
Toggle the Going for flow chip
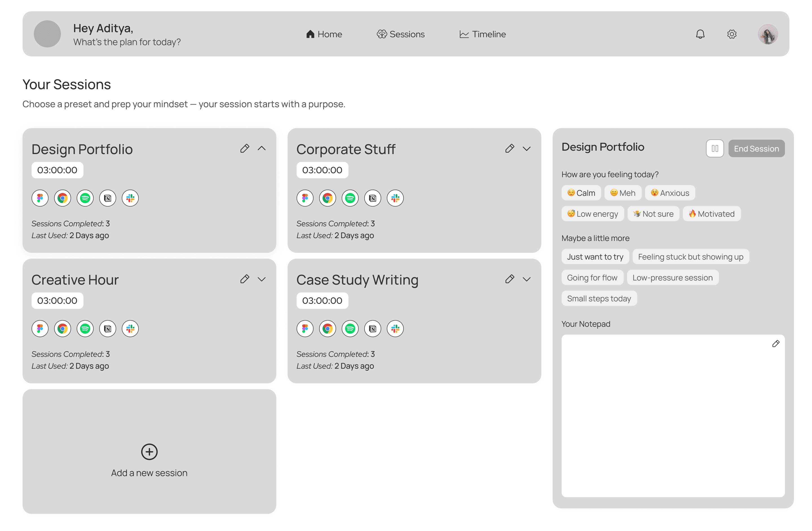point(592,278)
